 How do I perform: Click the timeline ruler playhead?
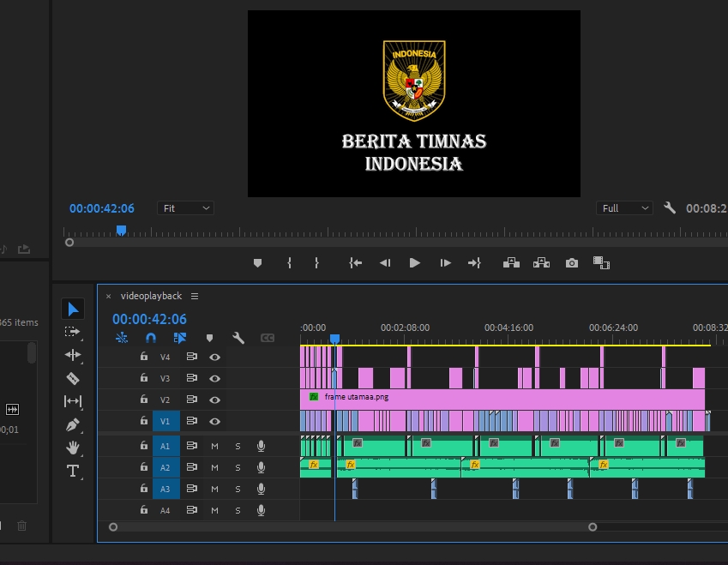tap(334, 339)
